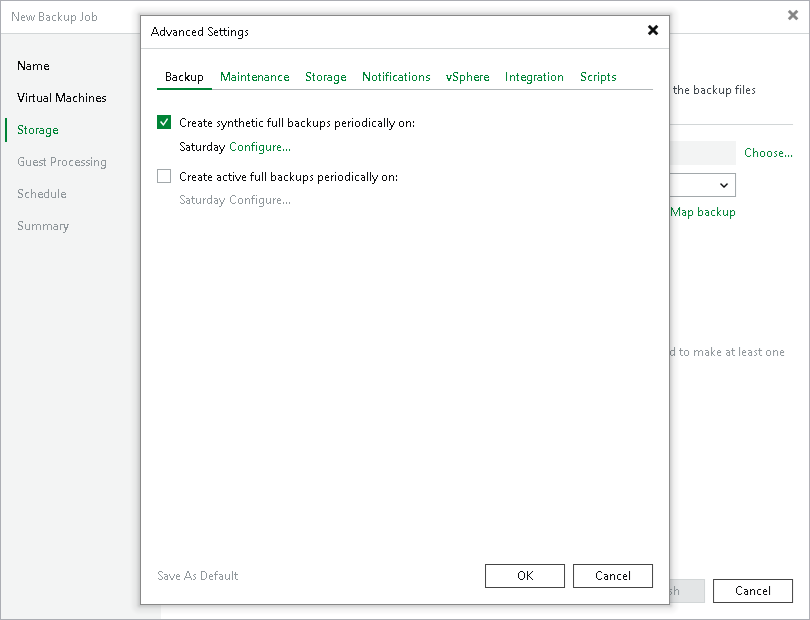Disable synthetic full backups periodically
The width and height of the screenshot is (810, 620).
[x=164, y=122]
